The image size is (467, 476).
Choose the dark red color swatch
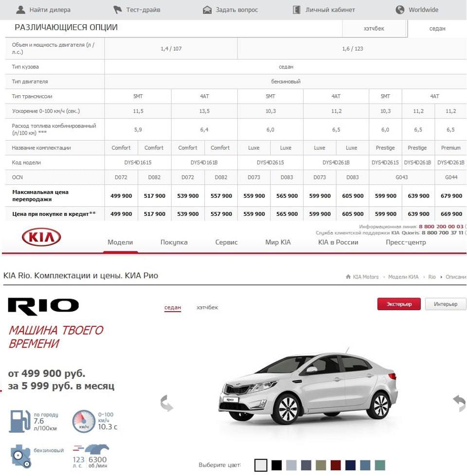coord(336,465)
